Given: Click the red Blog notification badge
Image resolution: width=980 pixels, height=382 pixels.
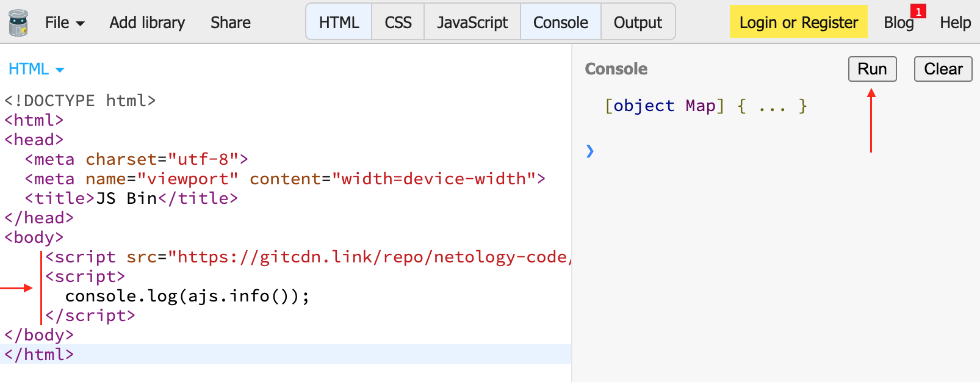Looking at the screenshot, I should 918,12.
